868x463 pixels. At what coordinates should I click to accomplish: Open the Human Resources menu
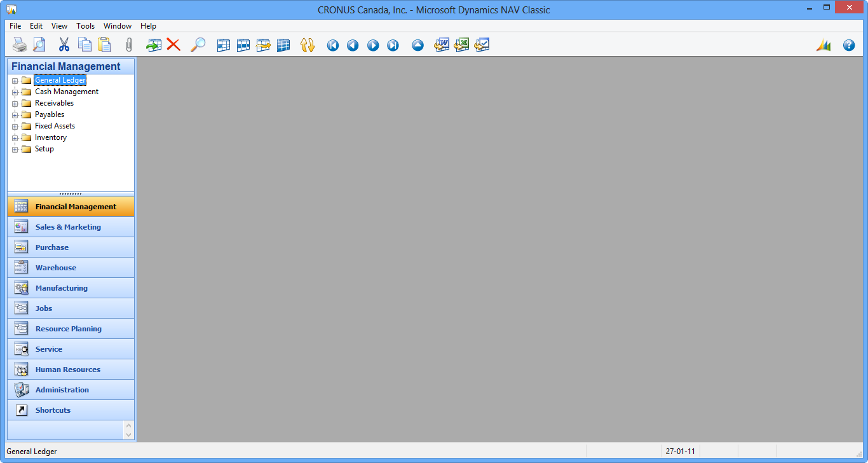tap(71, 370)
